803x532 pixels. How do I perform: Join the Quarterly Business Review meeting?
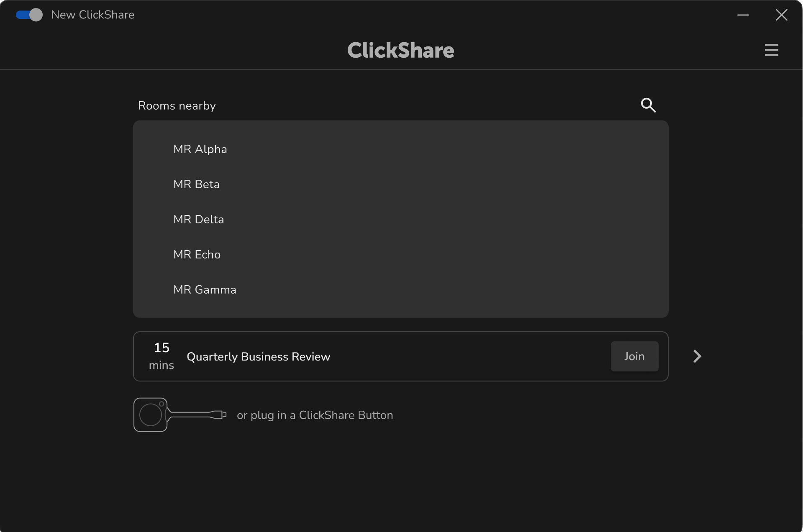click(634, 356)
